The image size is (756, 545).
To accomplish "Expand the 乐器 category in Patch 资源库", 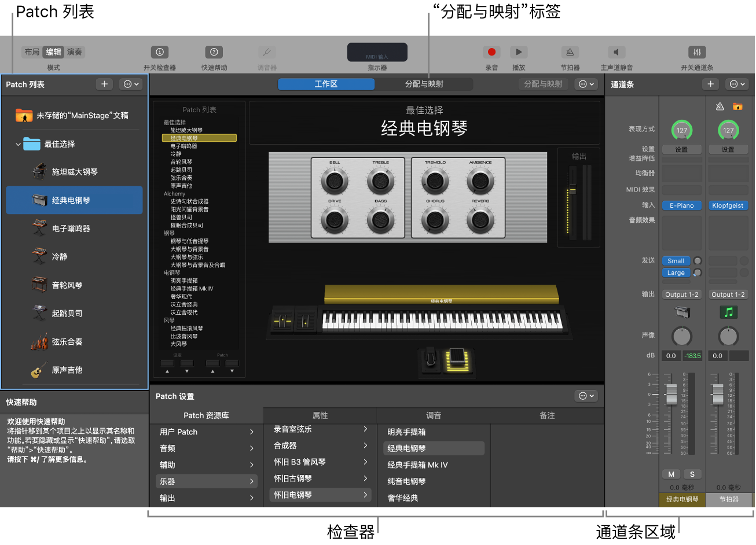I will [x=206, y=481].
